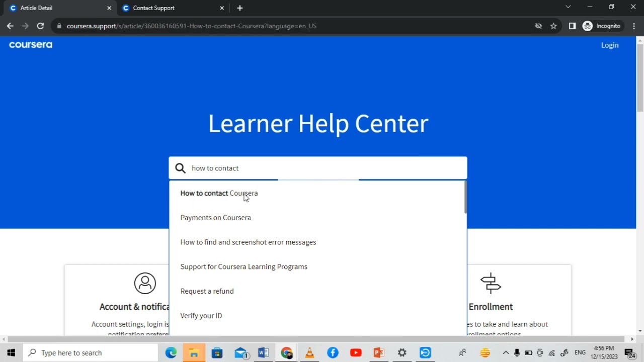Viewport: 644px width, 362px height.
Task: Click the Chrome icon in the taskbar
Action: tap(286, 353)
